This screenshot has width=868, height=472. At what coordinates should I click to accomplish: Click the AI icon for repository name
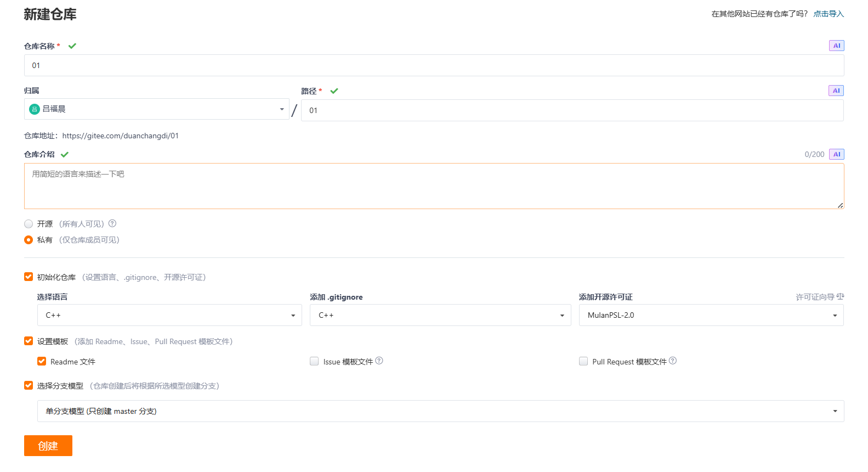pos(836,46)
